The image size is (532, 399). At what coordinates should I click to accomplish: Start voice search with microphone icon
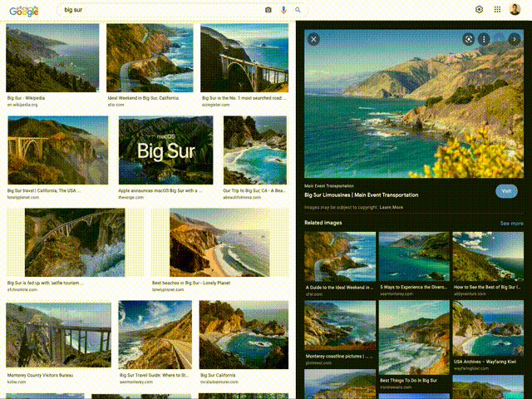(283, 10)
